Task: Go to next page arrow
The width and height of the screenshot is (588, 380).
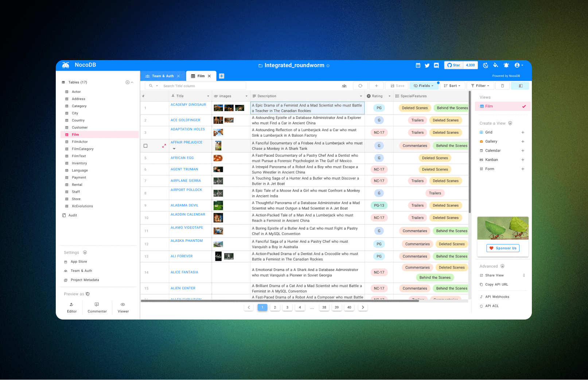Action: 363,307
